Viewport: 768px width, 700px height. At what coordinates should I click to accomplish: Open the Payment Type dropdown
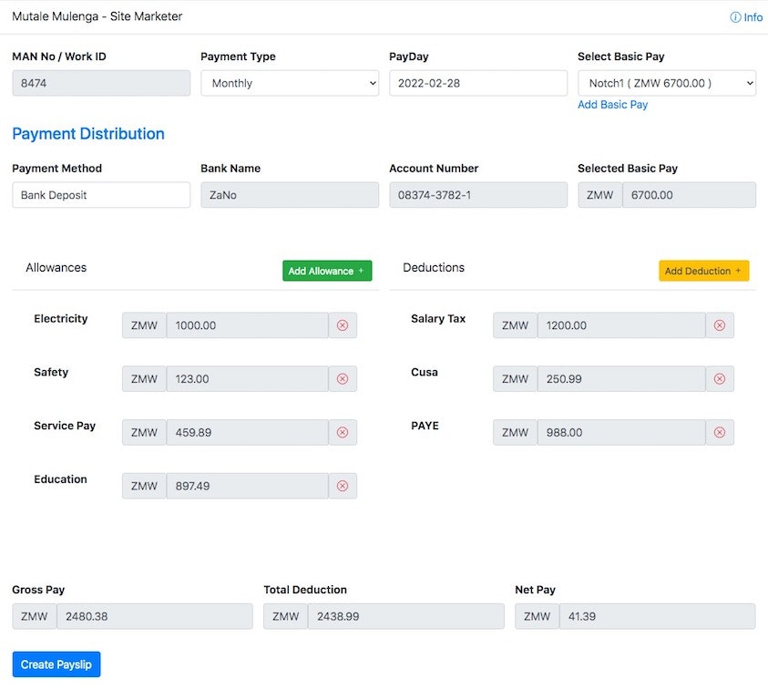290,83
